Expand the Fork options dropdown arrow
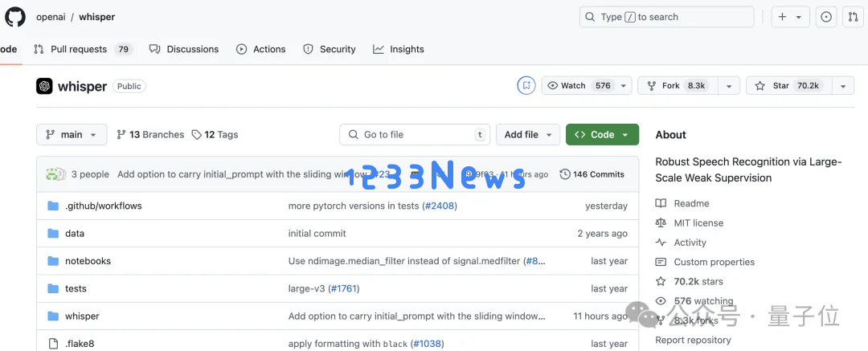This screenshot has height=351, width=868. pos(729,86)
